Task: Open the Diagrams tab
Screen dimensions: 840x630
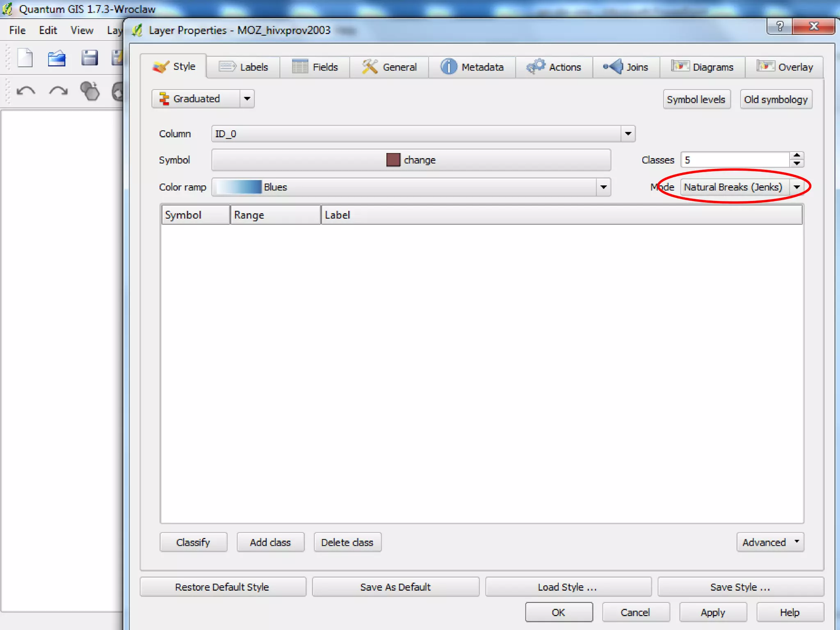Action: tap(703, 67)
